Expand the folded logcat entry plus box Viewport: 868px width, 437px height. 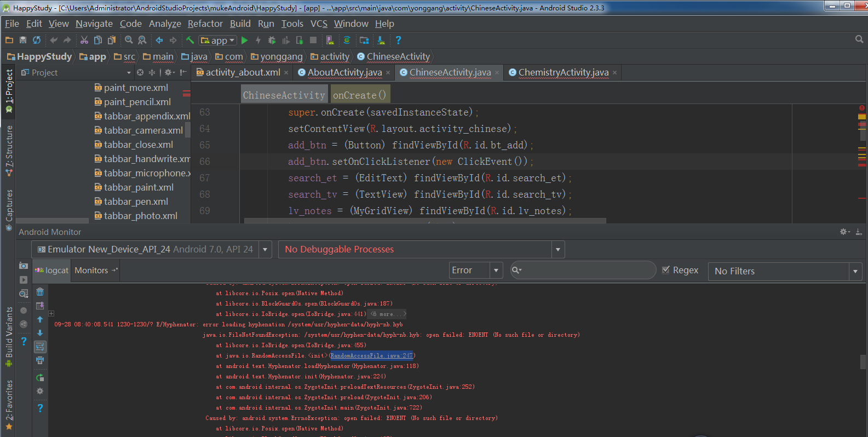click(51, 314)
